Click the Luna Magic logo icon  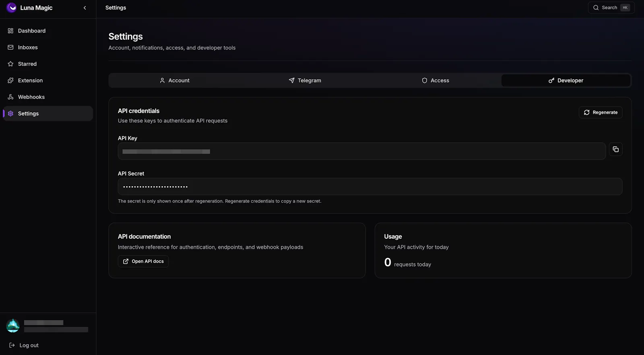click(11, 8)
